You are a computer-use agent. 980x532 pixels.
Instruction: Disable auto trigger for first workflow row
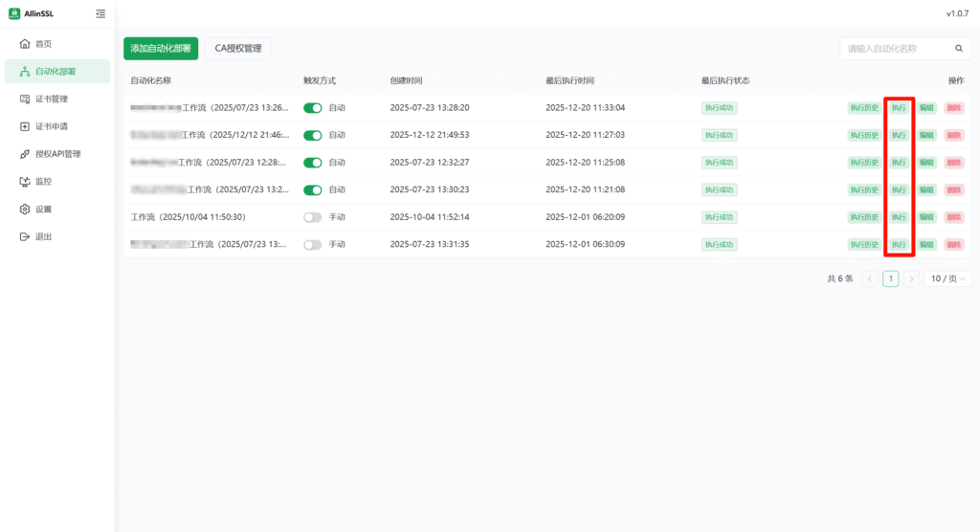(313, 108)
